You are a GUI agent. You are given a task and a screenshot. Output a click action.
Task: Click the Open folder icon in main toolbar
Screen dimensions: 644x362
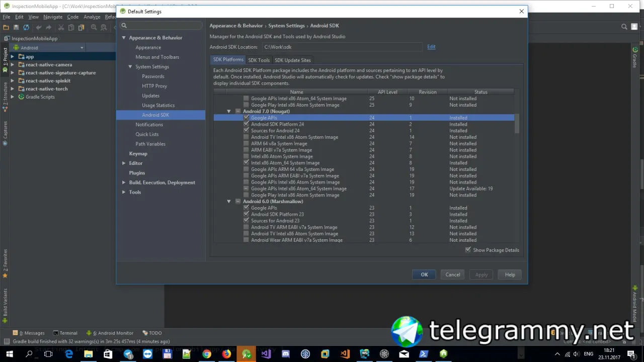(6, 27)
